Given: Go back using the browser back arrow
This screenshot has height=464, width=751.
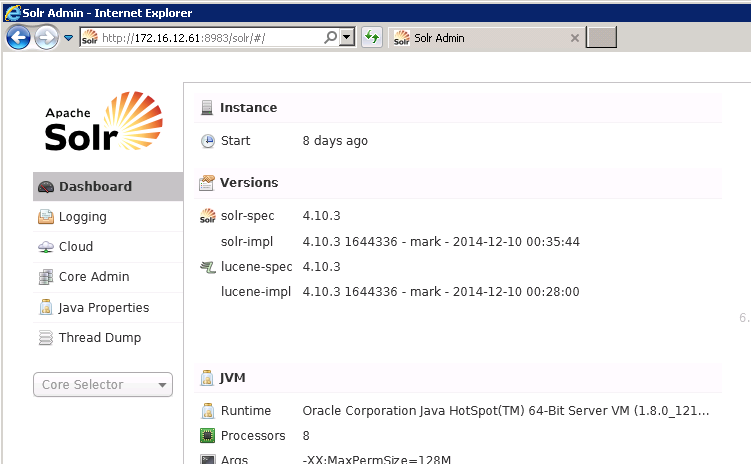Looking at the screenshot, I should tap(18, 38).
